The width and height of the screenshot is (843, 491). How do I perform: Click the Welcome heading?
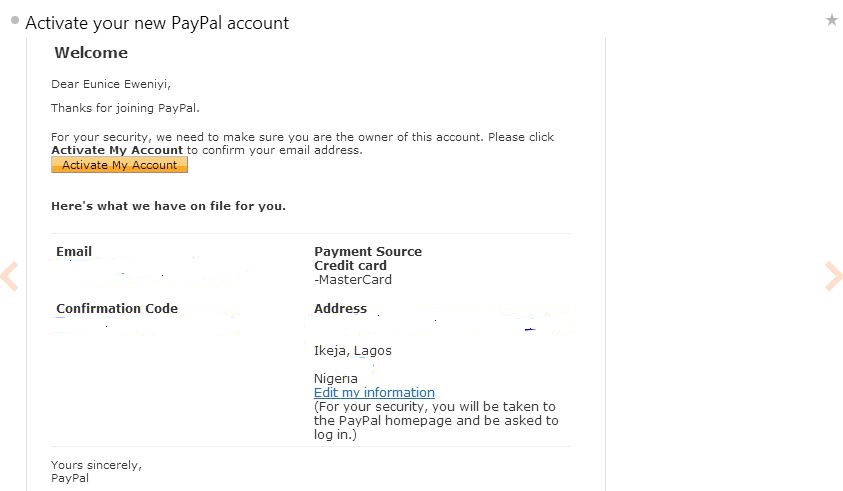pyautogui.click(x=91, y=53)
